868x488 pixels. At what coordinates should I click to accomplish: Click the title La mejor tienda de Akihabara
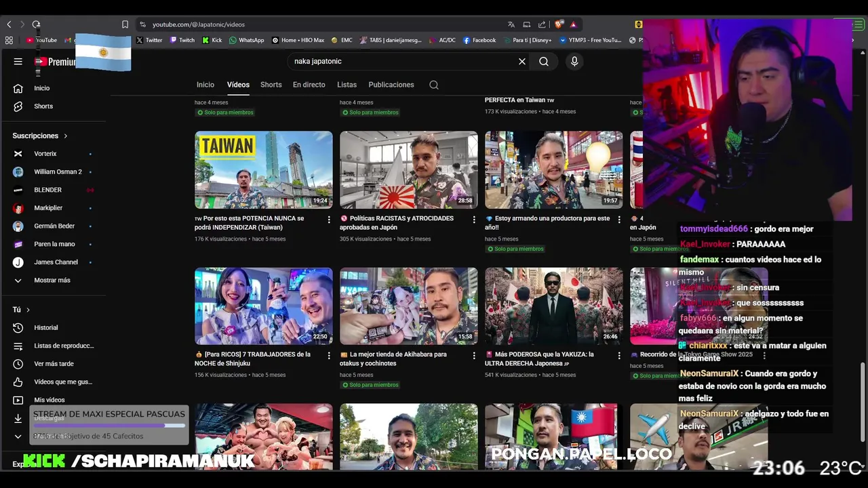coord(393,359)
